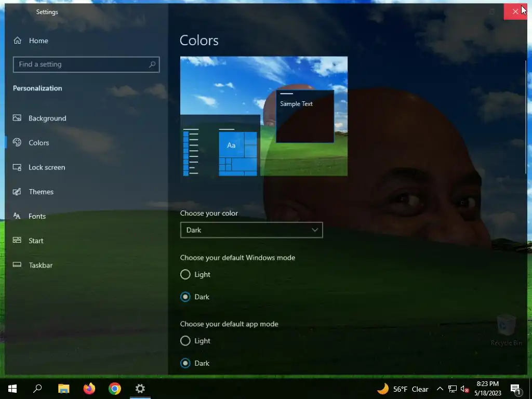Screen dimensions: 532x399
Task: Open the Choose your color dropdown
Action: pos(251,230)
